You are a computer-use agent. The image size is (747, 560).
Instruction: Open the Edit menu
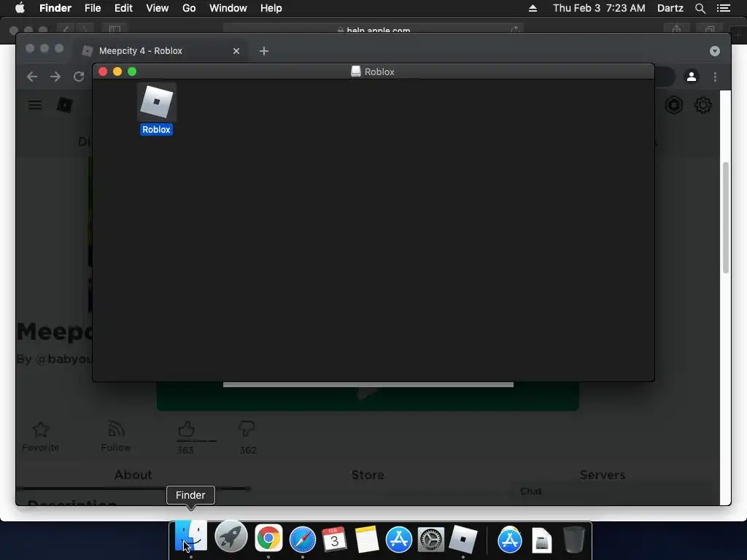(x=123, y=8)
